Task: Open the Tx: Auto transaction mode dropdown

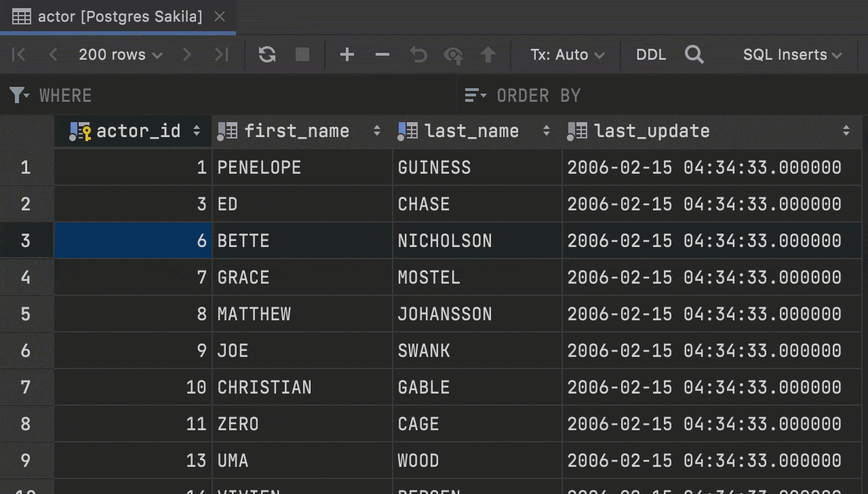Action: click(x=567, y=55)
